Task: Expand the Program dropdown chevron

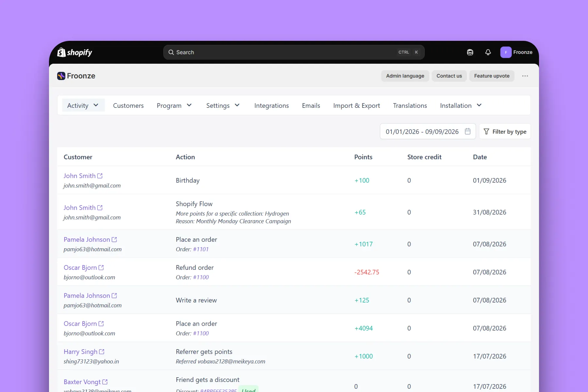Action: pyautogui.click(x=189, y=105)
